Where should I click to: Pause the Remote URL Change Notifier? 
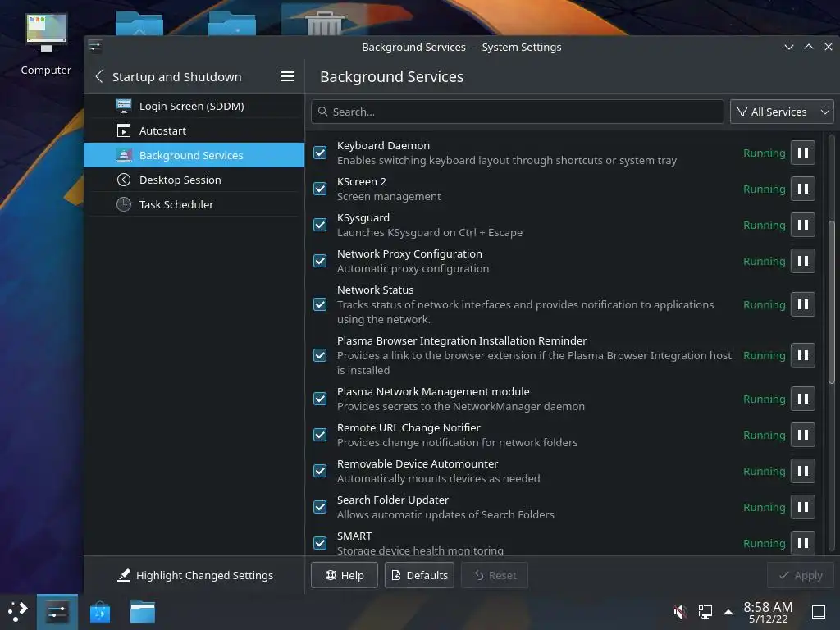802,435
